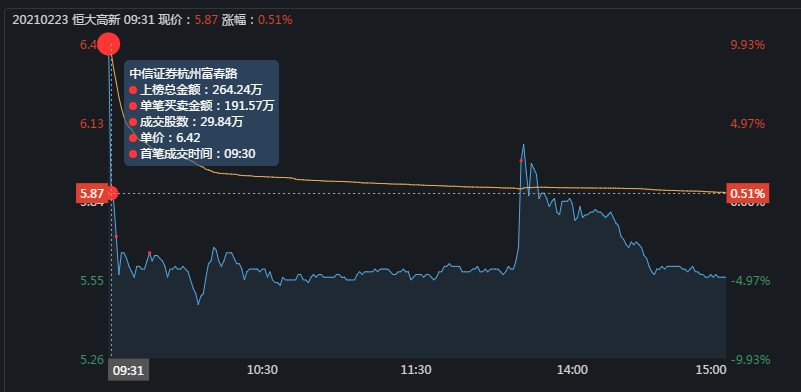Click red bullet beside 上榜总金额 in tooltip

click(x=133, y=90)
